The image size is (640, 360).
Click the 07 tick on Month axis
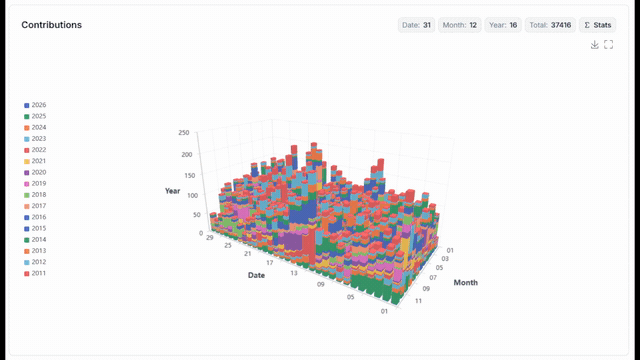coord(433,278)
